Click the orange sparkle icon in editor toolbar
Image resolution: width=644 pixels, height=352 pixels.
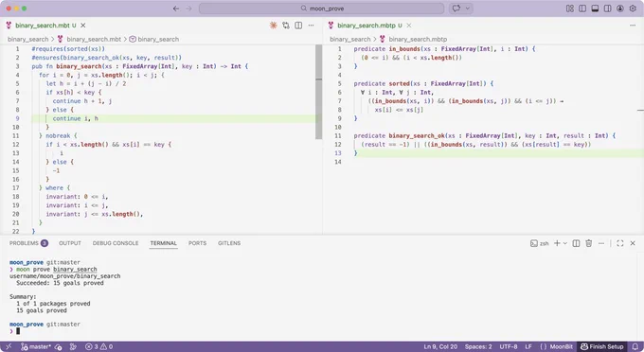coord(273,26)
